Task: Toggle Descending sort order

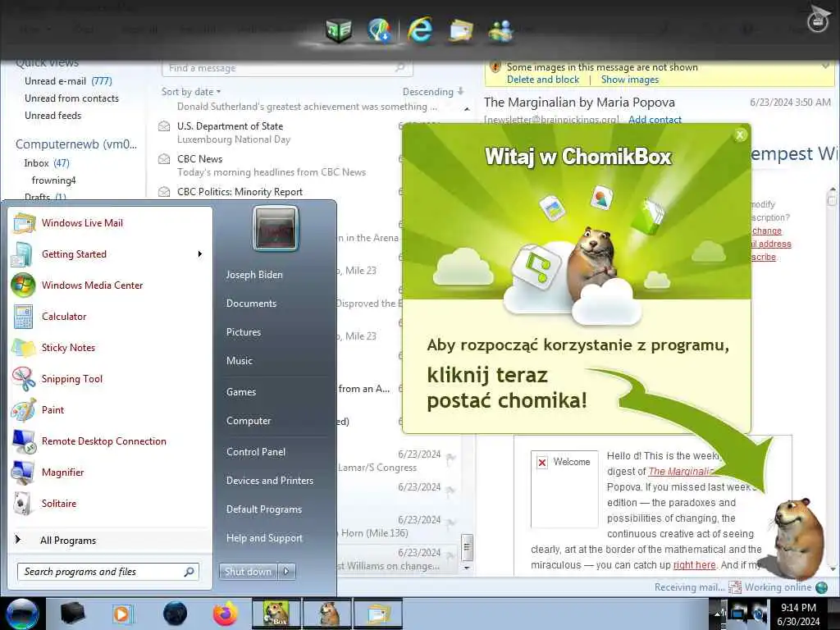Action: 433,92
